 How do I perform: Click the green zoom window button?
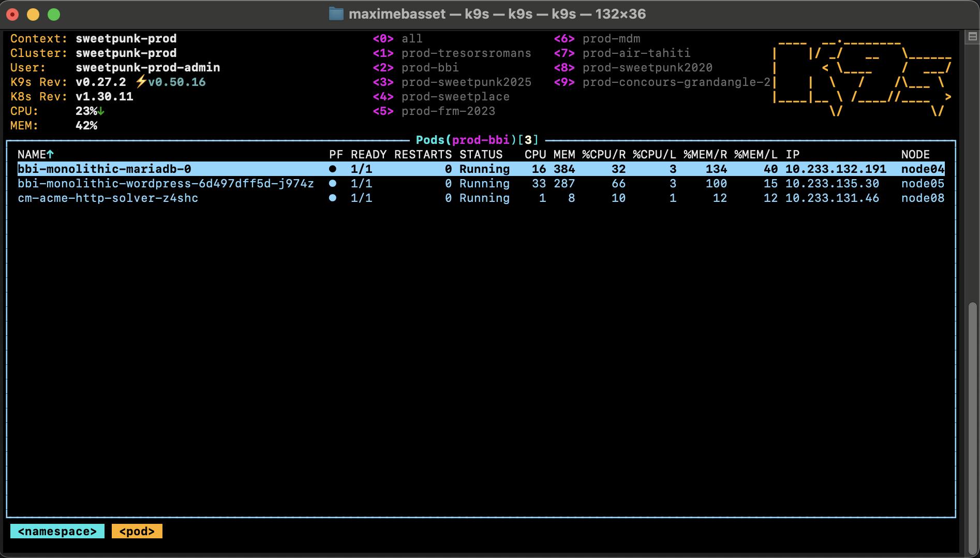[x=54, y=14]
